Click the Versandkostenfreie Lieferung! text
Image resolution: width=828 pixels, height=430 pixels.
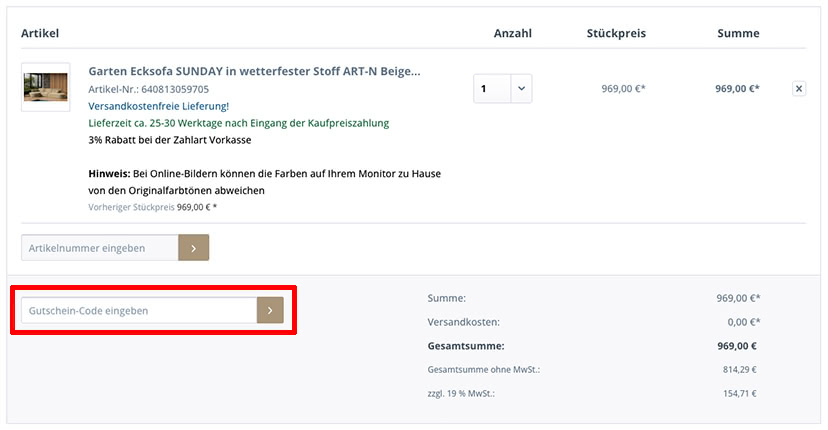(158, 106)
